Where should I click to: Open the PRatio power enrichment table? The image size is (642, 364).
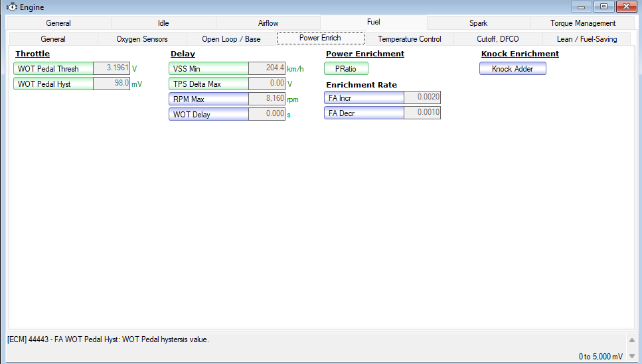coord(346,69)
